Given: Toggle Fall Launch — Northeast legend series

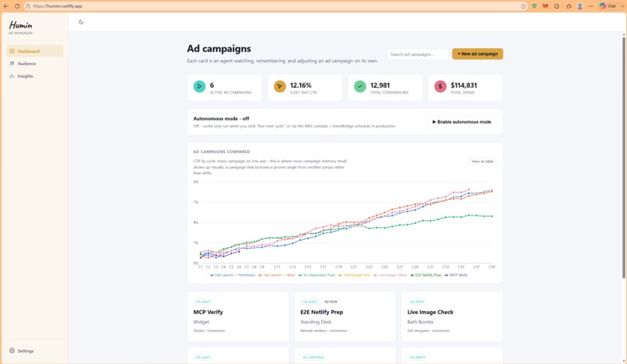Looking at the screenshot, I should click(x=233, y=275).
